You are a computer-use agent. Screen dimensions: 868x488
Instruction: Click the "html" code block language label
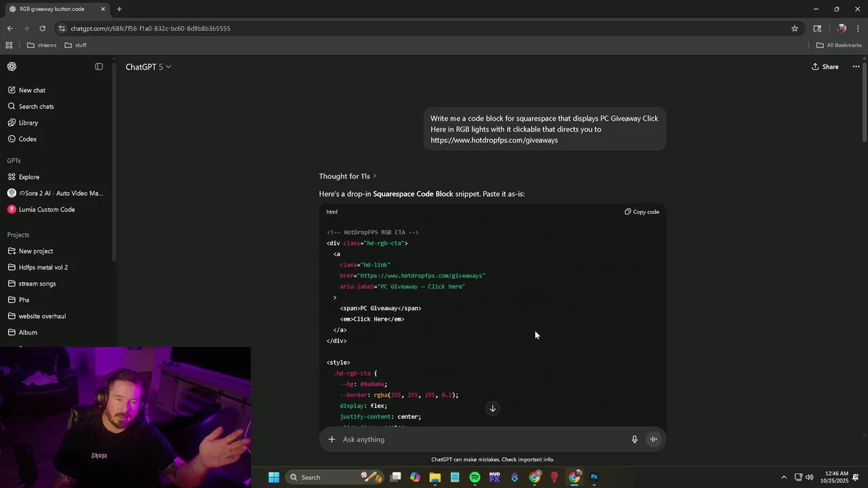[x=332, y=211]
